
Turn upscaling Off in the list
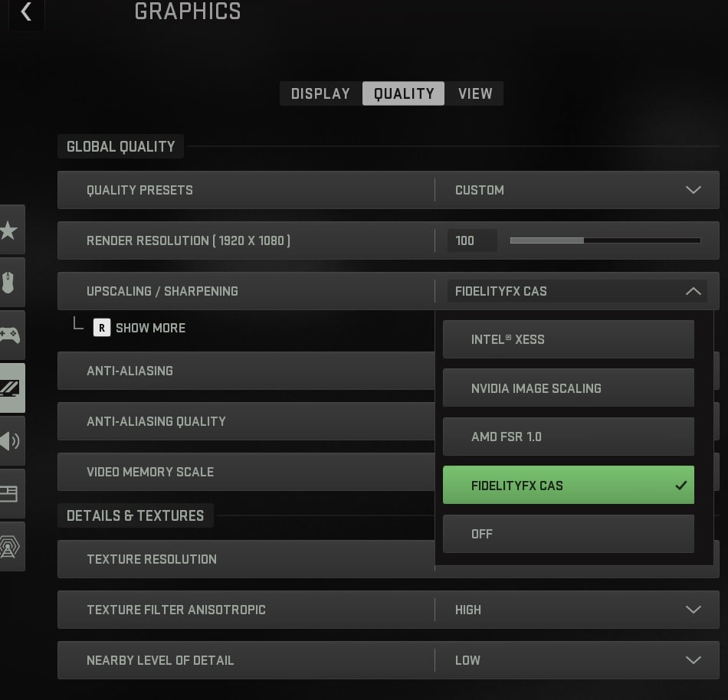point(569,534)
